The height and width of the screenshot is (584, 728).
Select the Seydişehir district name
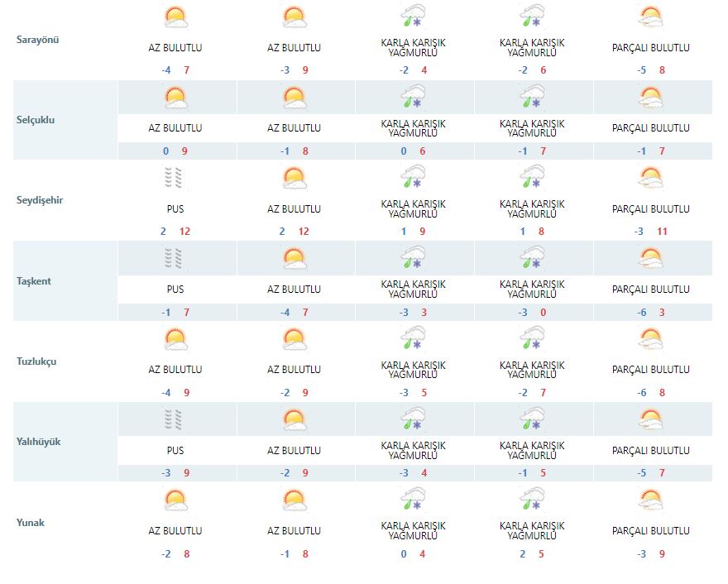tap(40, 200)
